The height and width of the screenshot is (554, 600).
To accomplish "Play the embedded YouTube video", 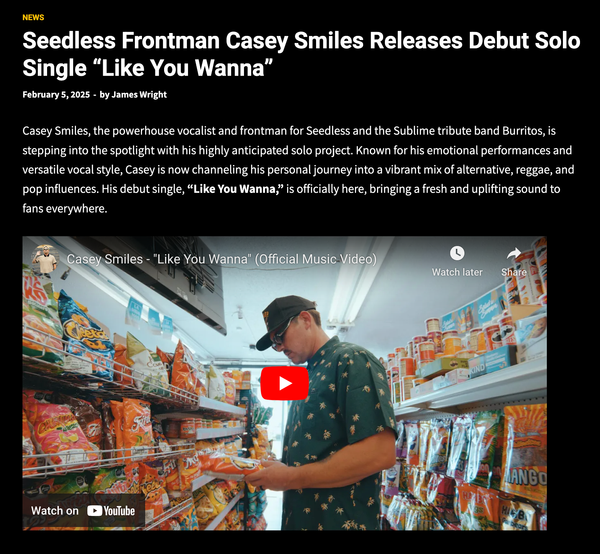I will [x=284, y=383].
